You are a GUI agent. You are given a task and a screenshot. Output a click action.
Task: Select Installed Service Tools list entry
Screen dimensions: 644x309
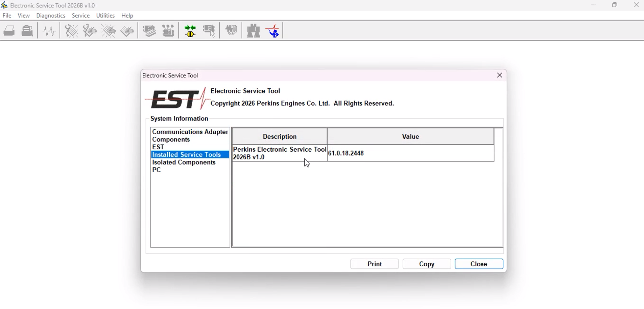point(190,155)
